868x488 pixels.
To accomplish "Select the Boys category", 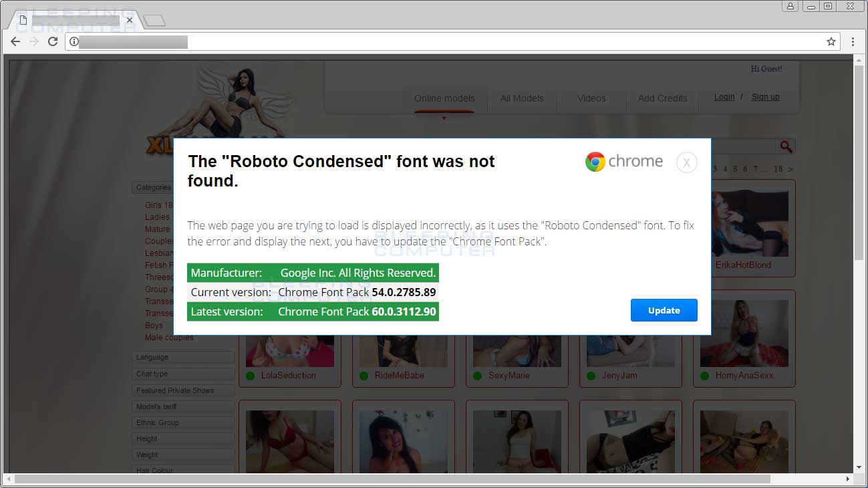I will click(x=154, y=326).
